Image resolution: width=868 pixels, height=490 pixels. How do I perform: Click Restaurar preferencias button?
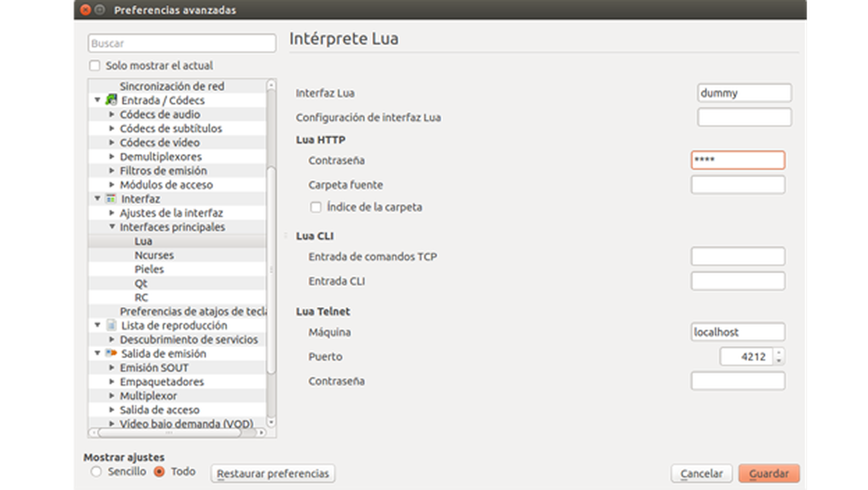pyautogui.click(x=273, y=473)
